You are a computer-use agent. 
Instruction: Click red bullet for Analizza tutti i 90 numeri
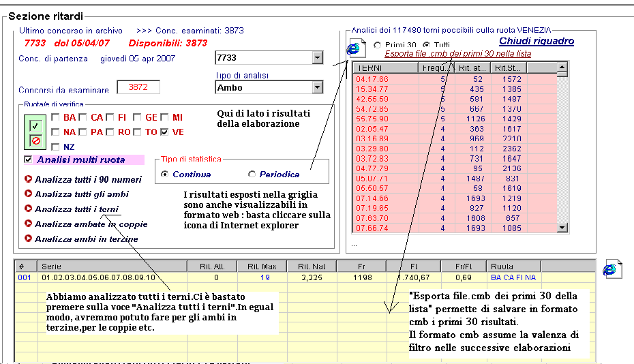click(28, 179)
